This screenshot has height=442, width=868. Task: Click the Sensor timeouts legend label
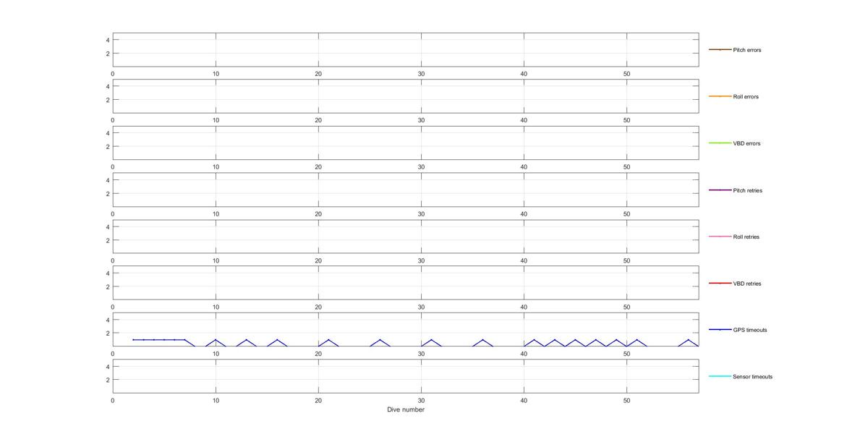point(752,377)
